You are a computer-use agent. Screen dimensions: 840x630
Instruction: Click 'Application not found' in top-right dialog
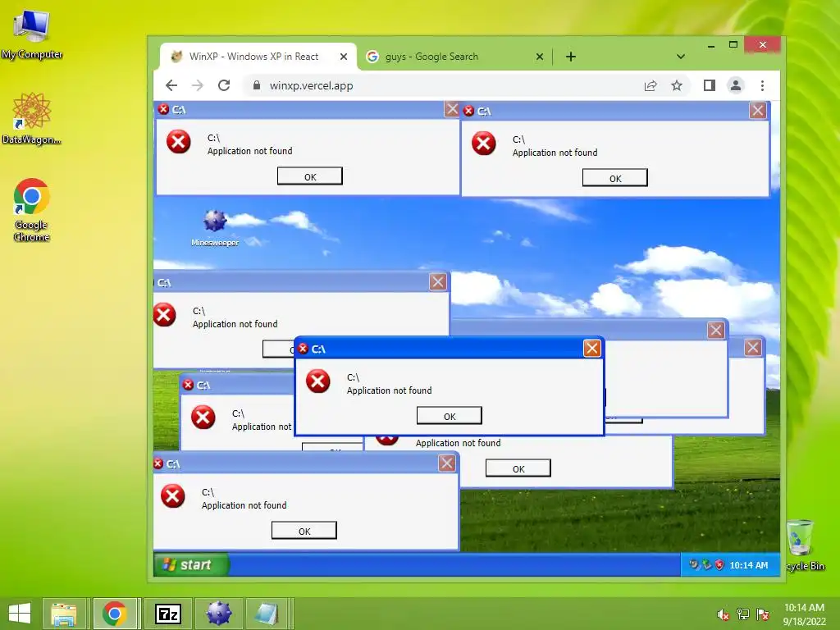(555, 153)
